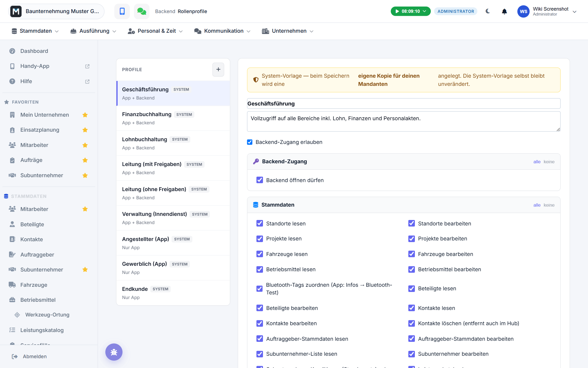Click the Abmelden logout icon
Screen dimensions: 588x368
[x=15, y=357]
